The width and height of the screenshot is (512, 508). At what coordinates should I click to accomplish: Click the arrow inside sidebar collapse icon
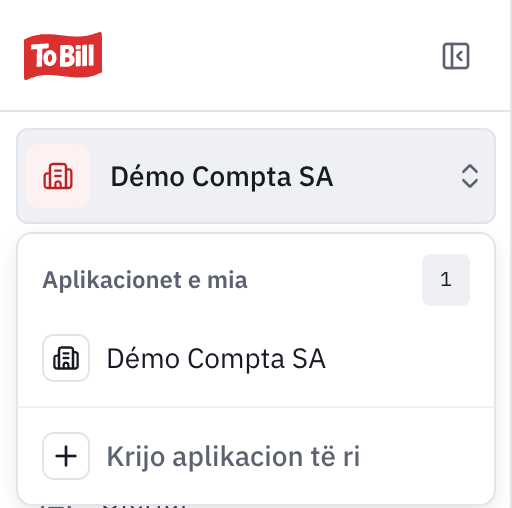(x=460, y=56)
